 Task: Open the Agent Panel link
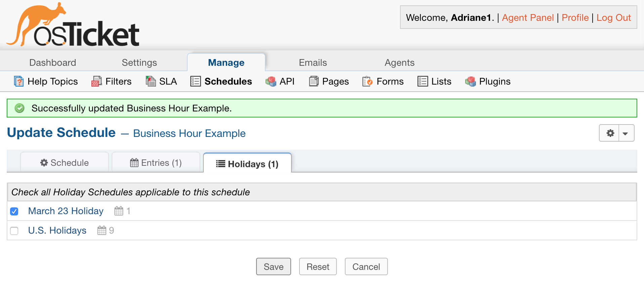(x=528, y=17)
